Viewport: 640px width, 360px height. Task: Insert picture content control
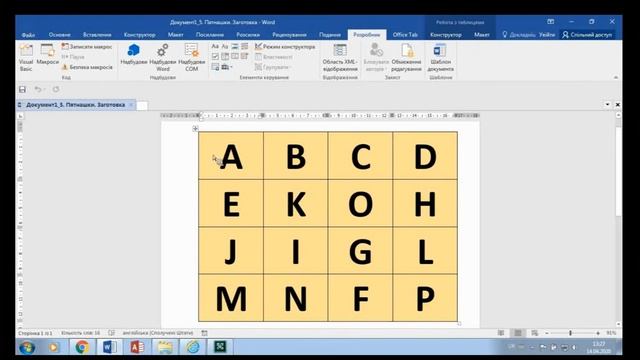(x=235, y=47)
